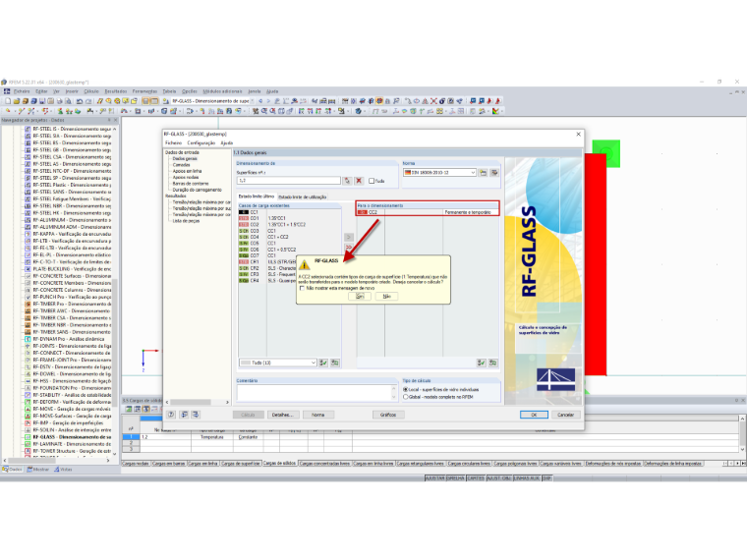The height and width of the screenshot is (560, 747).
Task: Click the red X clear surfaces icon
Action: pos(359,181)
